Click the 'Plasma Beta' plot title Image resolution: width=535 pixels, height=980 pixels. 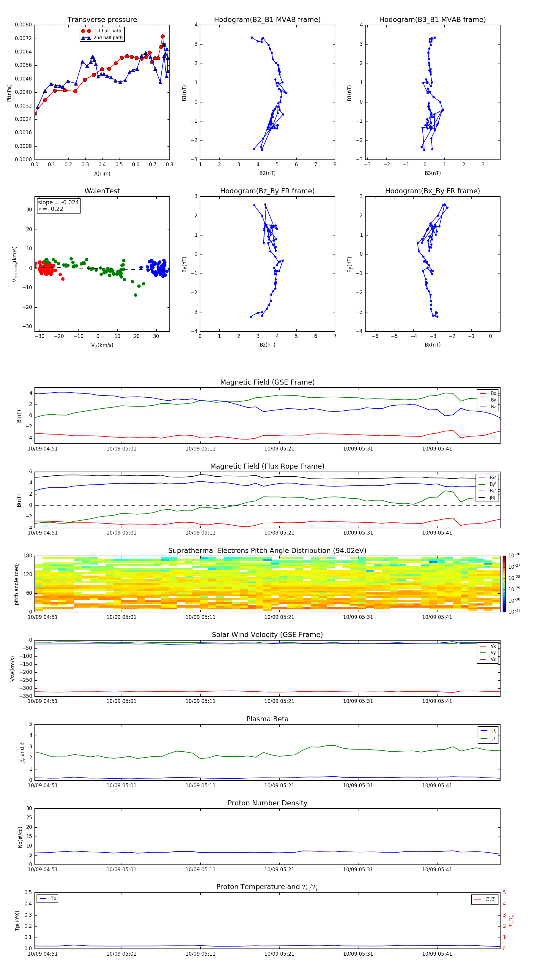click(x=267, y=719)
